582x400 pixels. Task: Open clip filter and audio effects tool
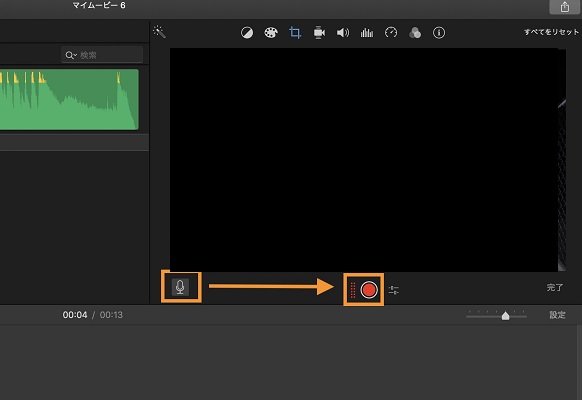point(415,33)
